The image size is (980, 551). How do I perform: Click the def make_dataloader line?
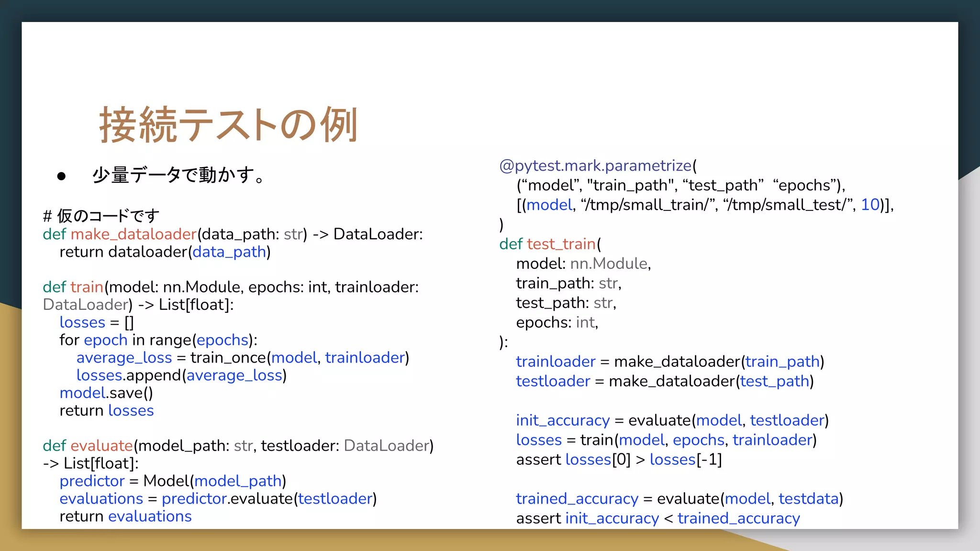[233, 234]
